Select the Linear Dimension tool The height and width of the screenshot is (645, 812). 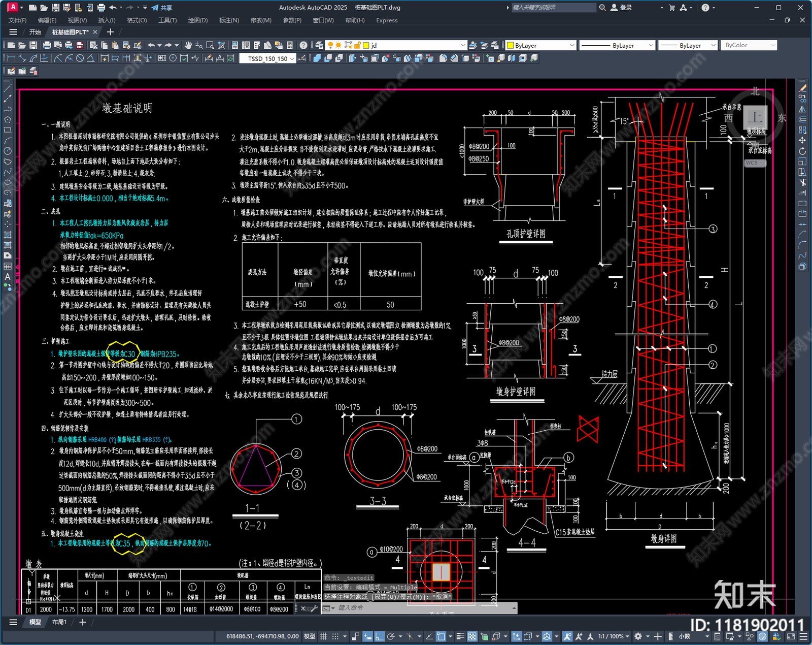point(11,58)
